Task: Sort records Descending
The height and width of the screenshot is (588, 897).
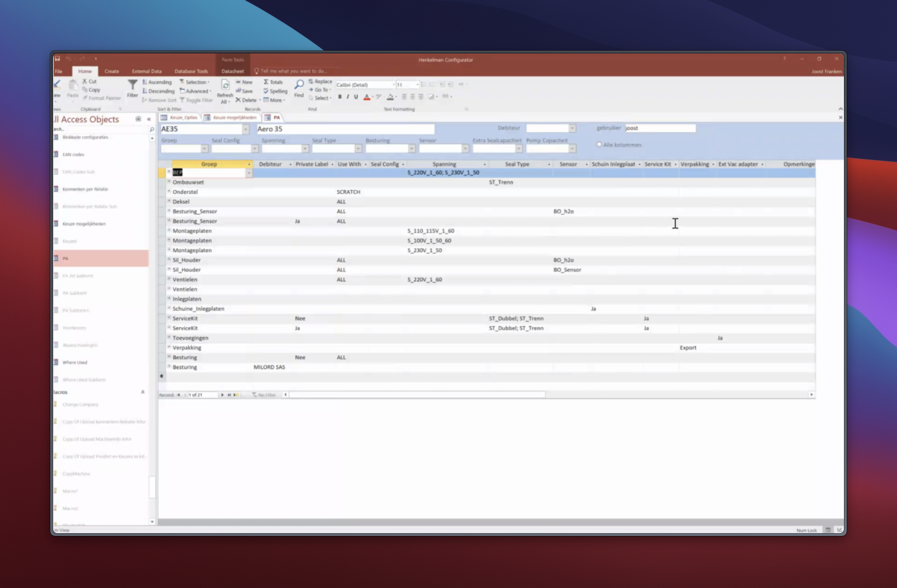Action: pos(158,91)
